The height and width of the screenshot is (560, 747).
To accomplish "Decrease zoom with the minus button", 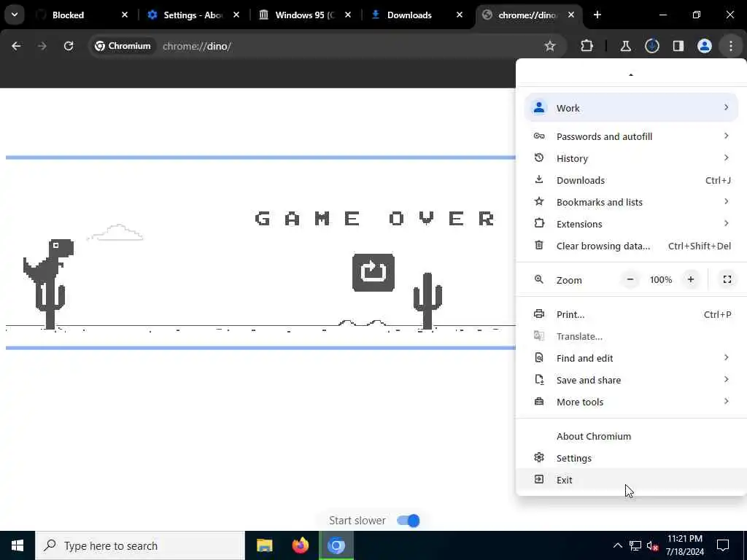I will [630, 279].
